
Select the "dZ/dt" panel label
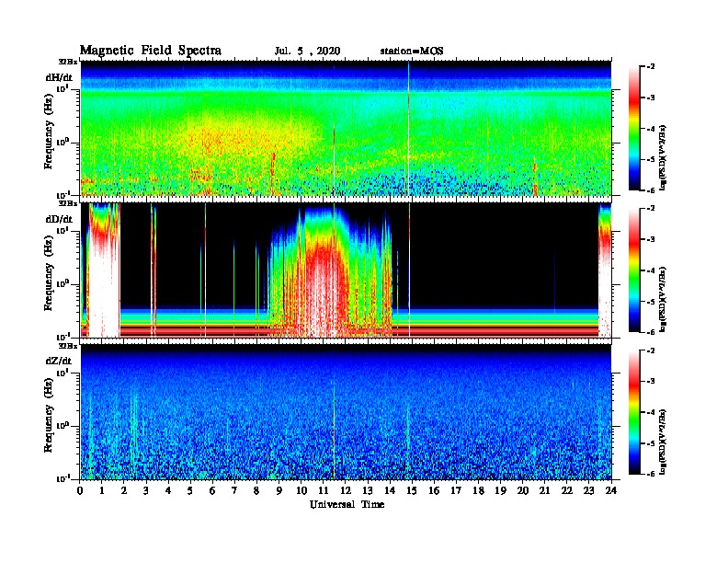click(59, 361)
